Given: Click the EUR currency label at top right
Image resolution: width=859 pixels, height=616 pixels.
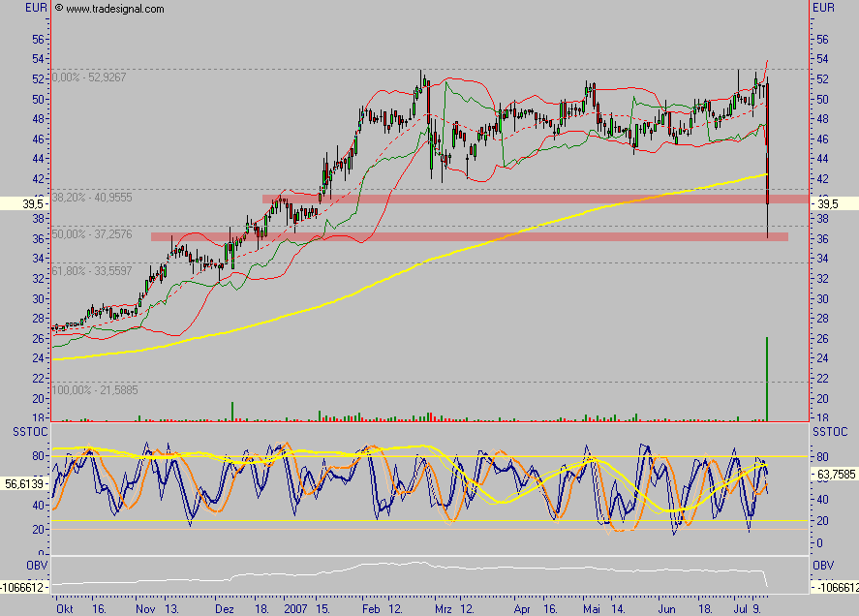Looking at the screenshot, I should (x=823, y=9).
